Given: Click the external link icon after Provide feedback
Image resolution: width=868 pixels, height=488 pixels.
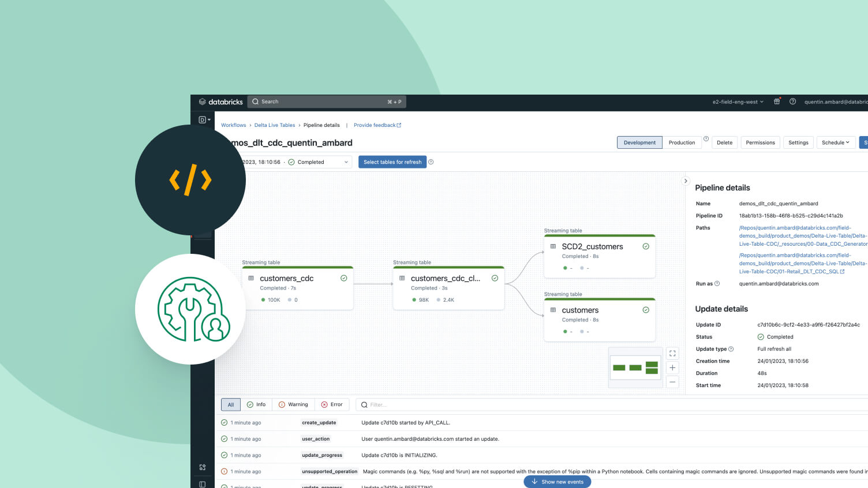Looking at the screenshot, I should (399, 125).
